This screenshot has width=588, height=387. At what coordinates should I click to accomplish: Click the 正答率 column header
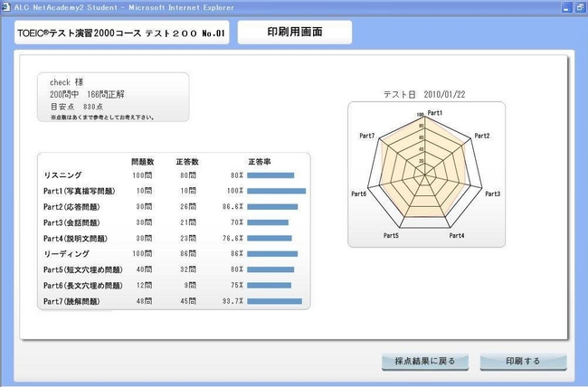point(259,162)
